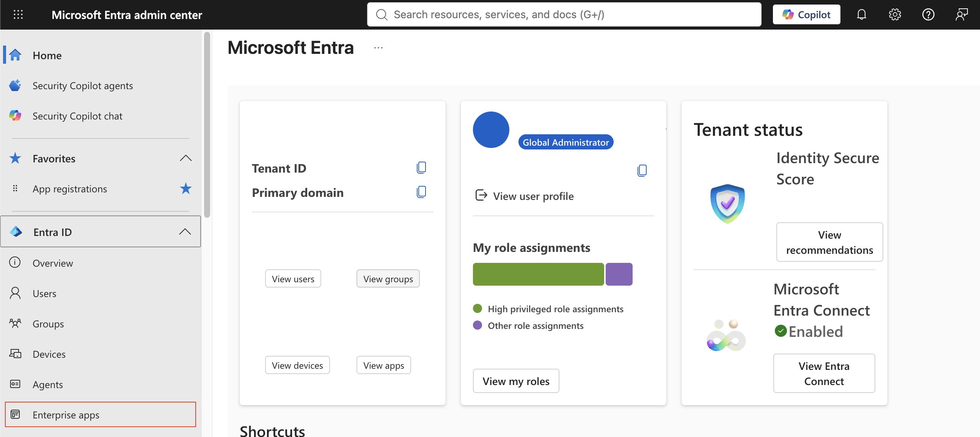
Task: Open notifications bell icon
Action: click(861, 14)
